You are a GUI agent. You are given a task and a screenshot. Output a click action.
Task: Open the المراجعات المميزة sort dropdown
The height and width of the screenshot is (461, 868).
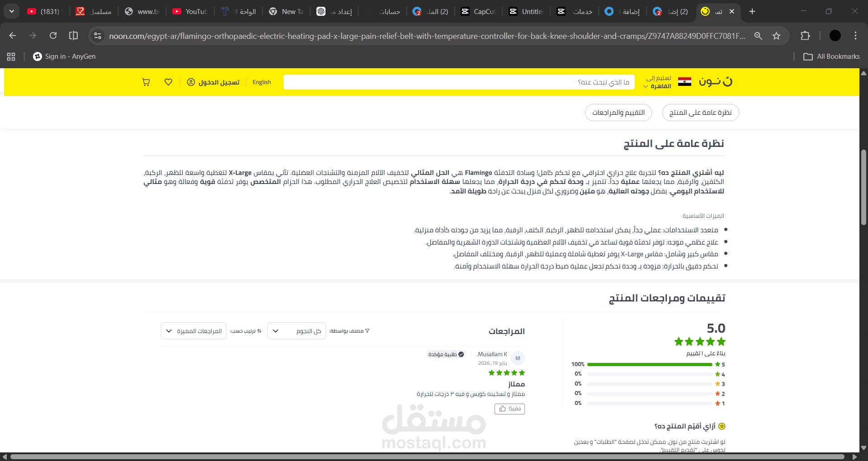193,331
